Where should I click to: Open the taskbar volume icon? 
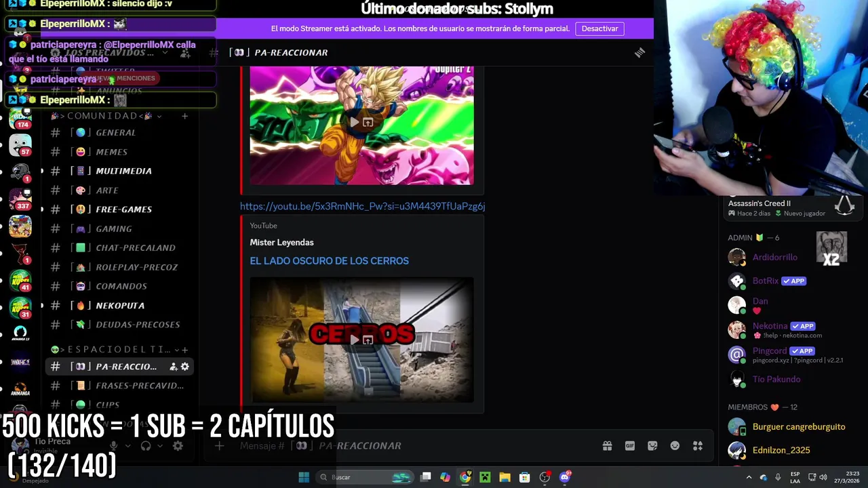823,477
